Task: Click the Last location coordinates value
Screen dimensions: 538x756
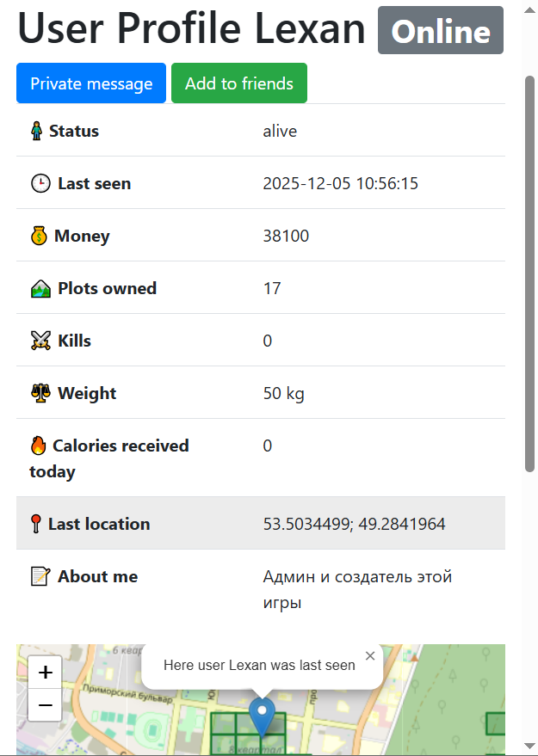Action: click(x=354, y=524)
